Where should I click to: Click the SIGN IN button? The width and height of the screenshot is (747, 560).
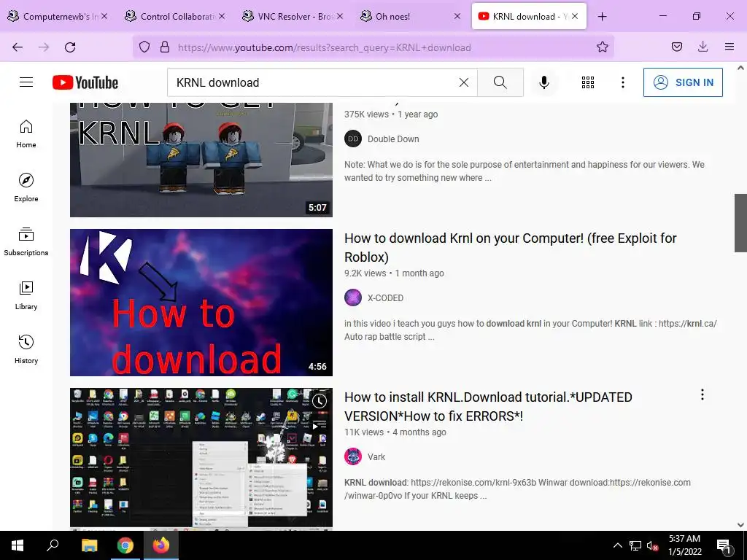683,82
